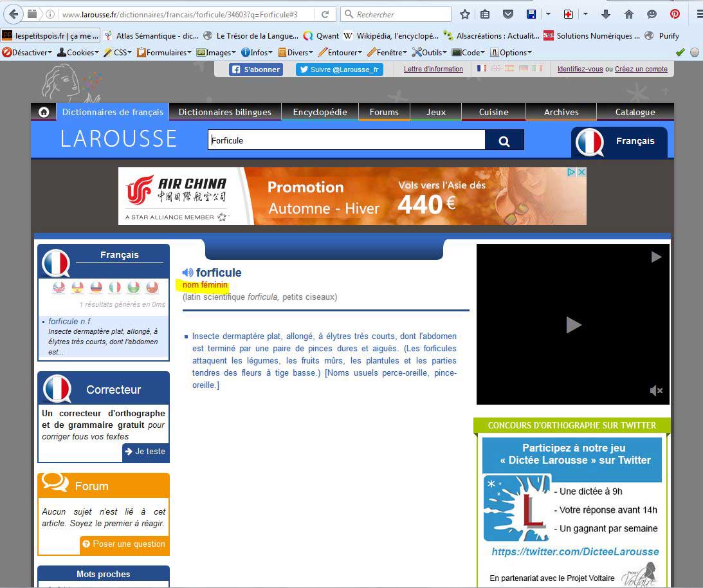Click the Je teste button
This screenshot has height=588, width=703.
146,452
